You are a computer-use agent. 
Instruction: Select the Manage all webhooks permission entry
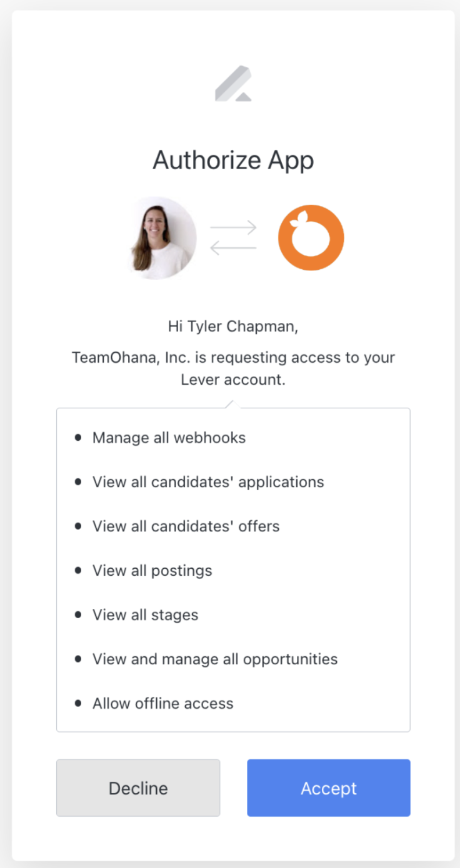pyautogui.click(x=169, y=438)
